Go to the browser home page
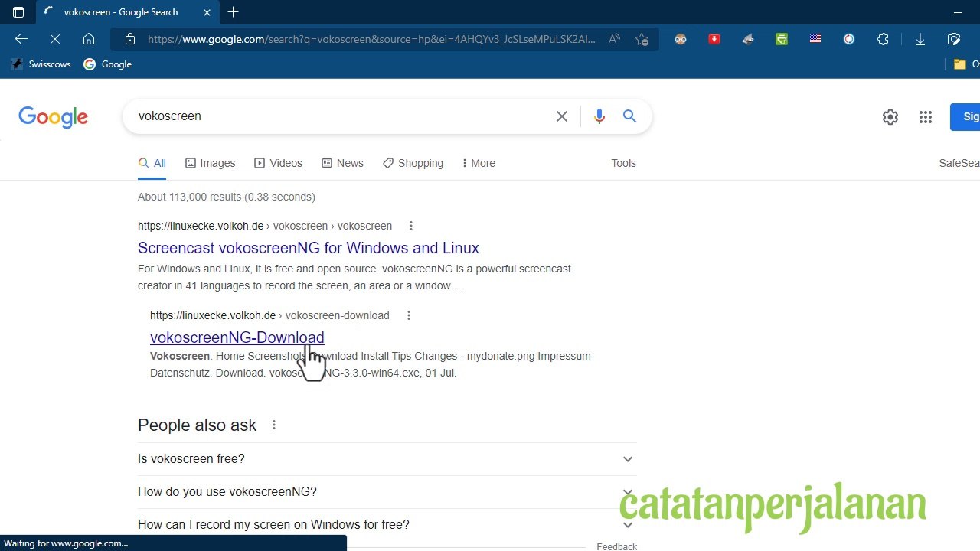The height and width of the screenshot is (551, 980). point(89,39)
